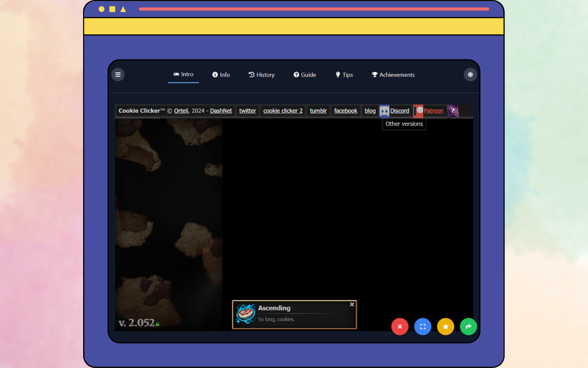The width and height of the screenshot is (588, 368).
Task: Click the yellow star circle button
Action: click(446, 327)
